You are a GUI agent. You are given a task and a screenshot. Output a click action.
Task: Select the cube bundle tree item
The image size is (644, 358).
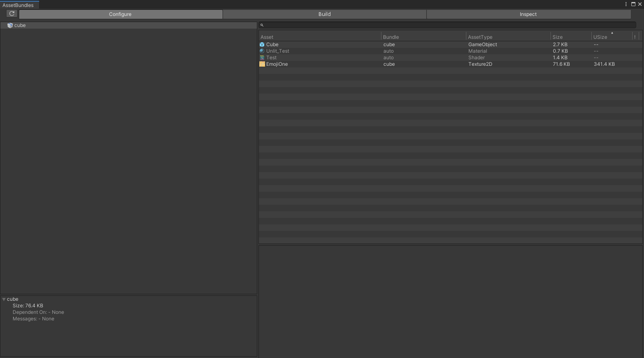[x=20, y=25]
